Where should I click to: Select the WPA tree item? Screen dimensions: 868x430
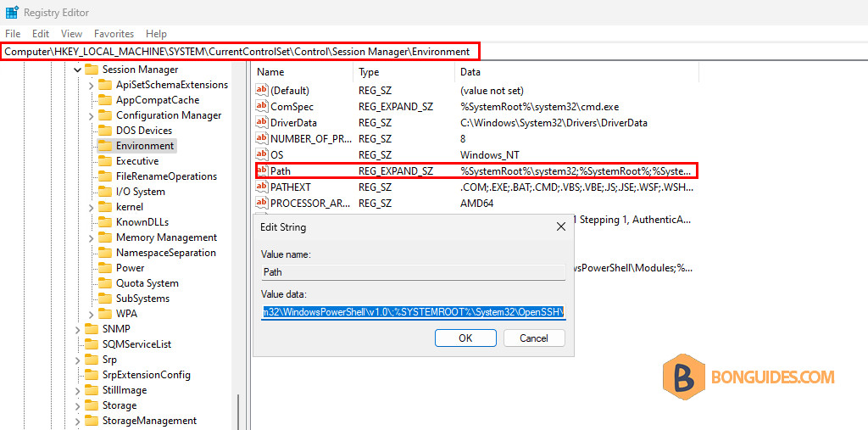[x=127, y=314]
